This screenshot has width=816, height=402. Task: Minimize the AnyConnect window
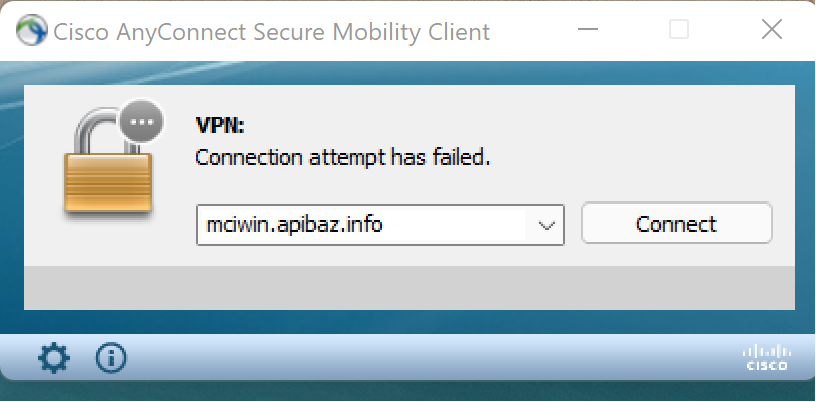pyautogui.click(x=588, y=29)
